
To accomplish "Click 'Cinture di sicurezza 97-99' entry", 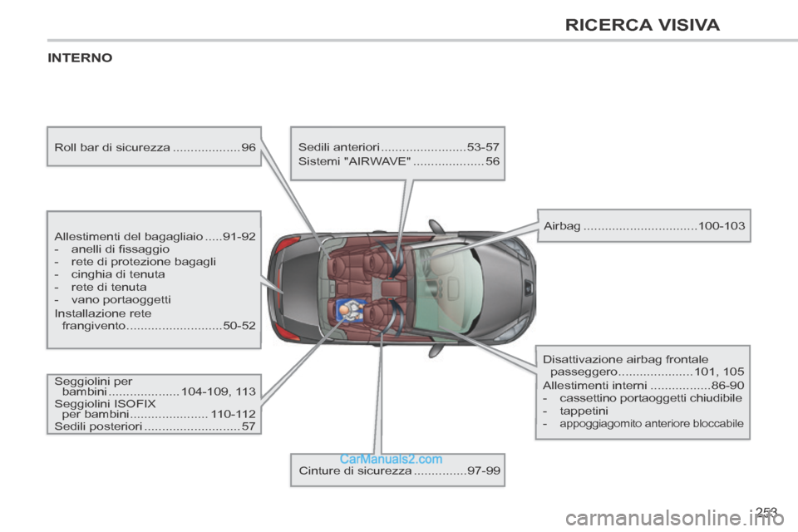I will pos(400,470).
